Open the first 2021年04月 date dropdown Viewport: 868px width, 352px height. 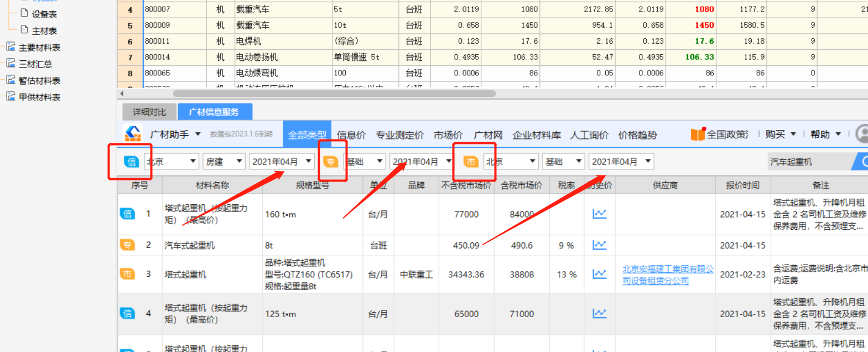(x=282, y=162)
